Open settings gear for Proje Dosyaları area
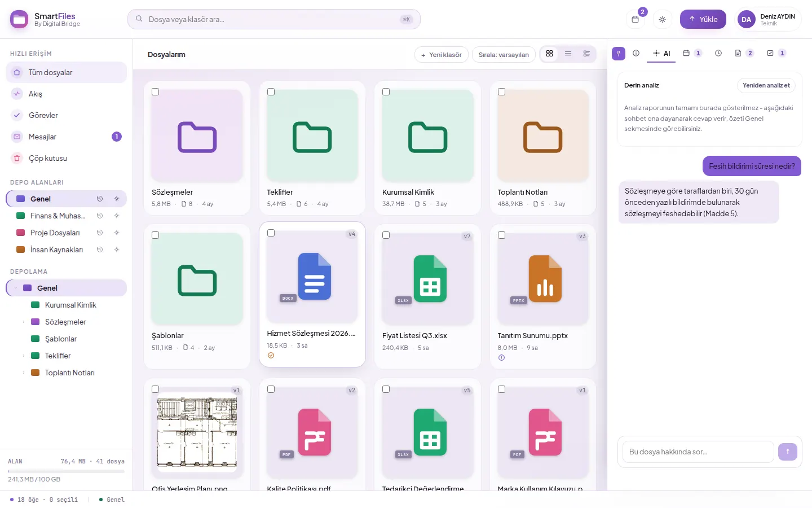The width and height of the screenshot is (812, 508). click(x=117, y=233)
